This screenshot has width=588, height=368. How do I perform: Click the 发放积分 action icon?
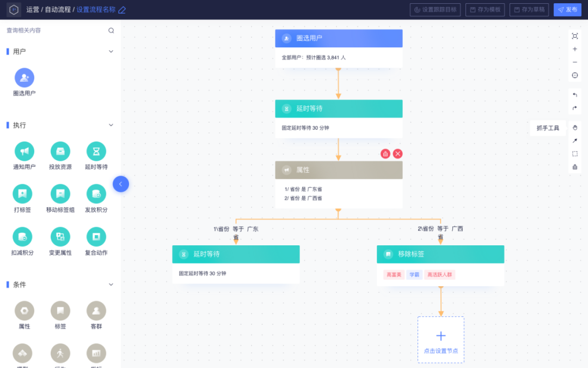96,194
